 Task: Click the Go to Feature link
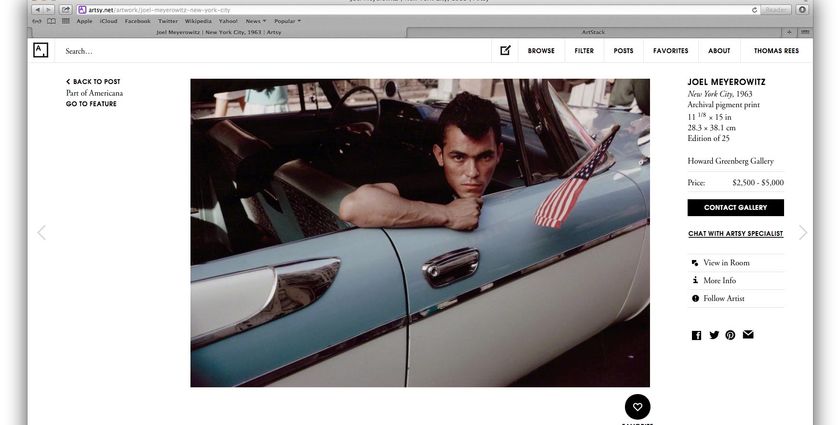91,104
